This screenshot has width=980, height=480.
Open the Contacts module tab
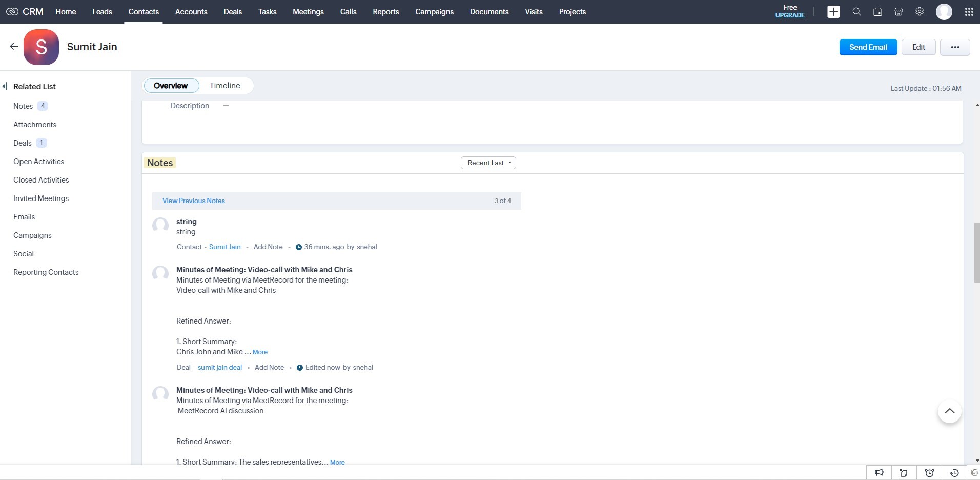tap(144, 12)
